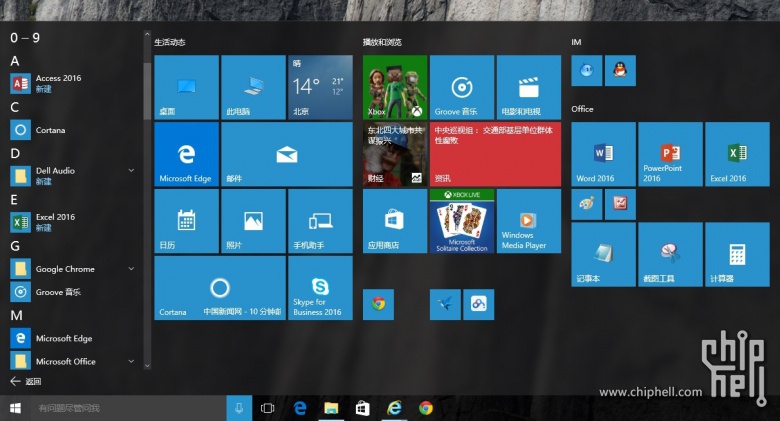
Task: Launch Skype for Business 2016 tile
Action: click(x=320, y=288)
